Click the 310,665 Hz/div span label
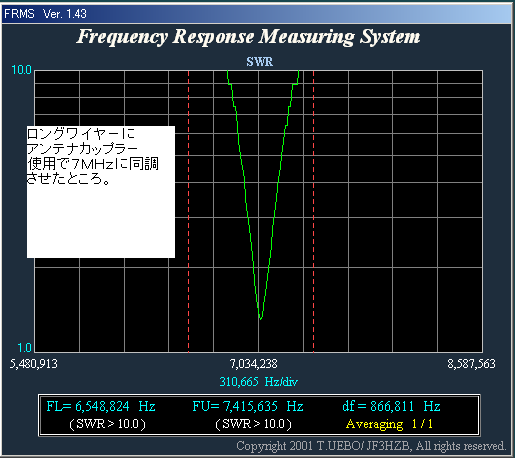 click(x=259, y=382)
